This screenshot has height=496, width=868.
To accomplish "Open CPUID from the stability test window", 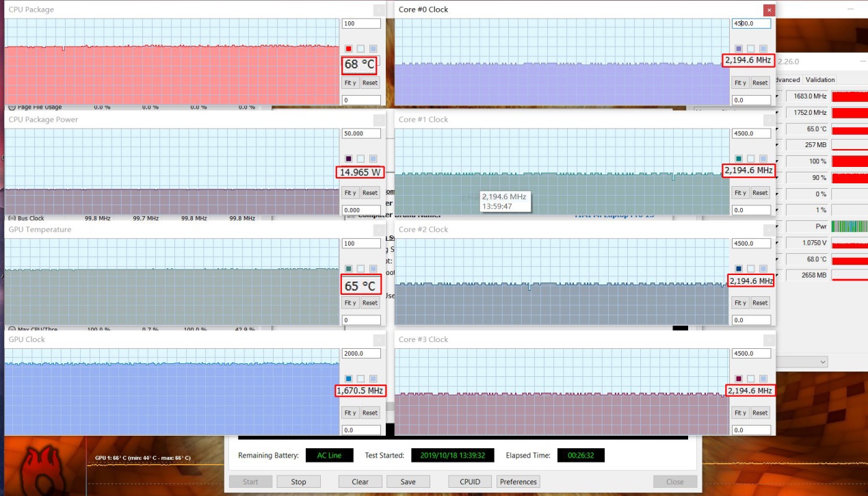I will 470,482.
